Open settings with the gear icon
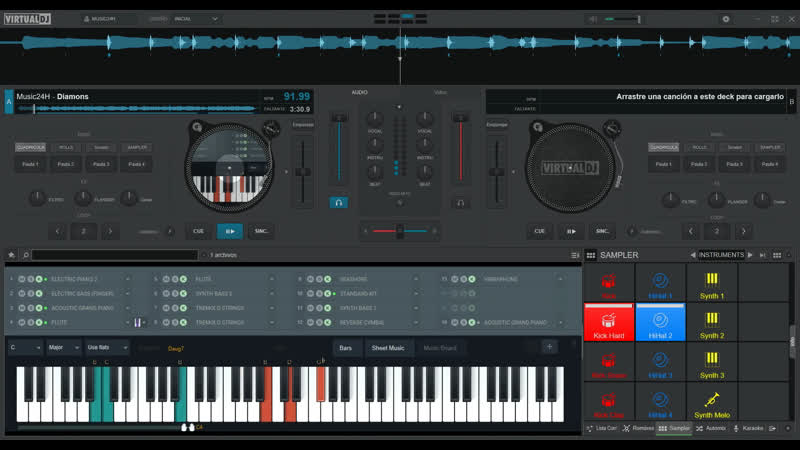 [x=726, y=19]
